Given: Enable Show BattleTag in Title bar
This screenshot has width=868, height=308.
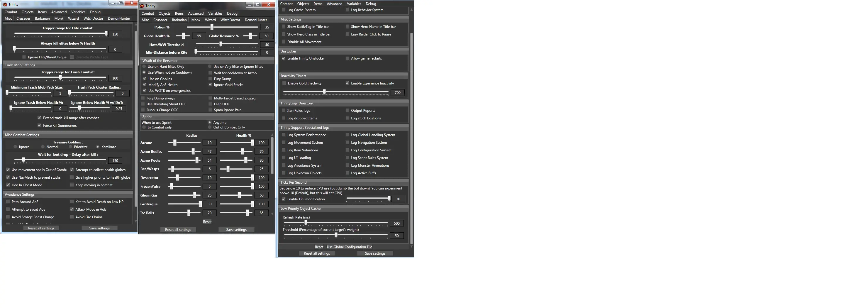Looking at the screenshot, I should pos(284,27).
